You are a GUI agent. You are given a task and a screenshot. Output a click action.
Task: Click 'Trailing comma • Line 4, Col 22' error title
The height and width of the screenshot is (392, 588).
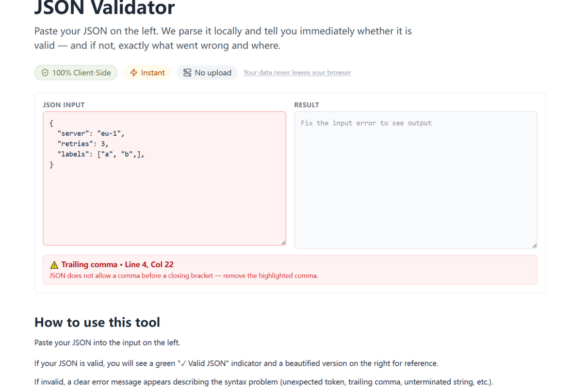tap(118, 265)
